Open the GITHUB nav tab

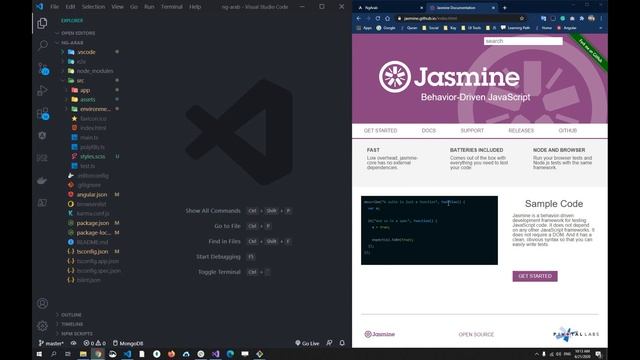(x=567, y=131)
